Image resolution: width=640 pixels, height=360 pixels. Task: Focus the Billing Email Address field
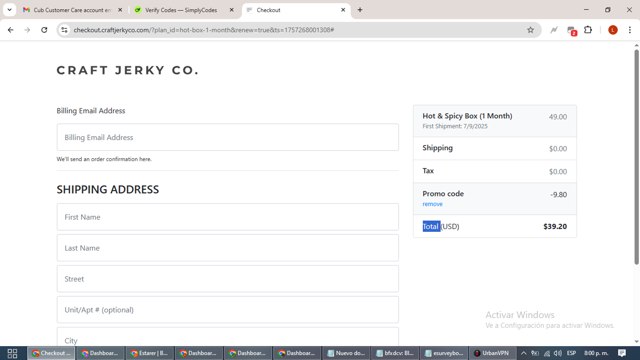228,137
